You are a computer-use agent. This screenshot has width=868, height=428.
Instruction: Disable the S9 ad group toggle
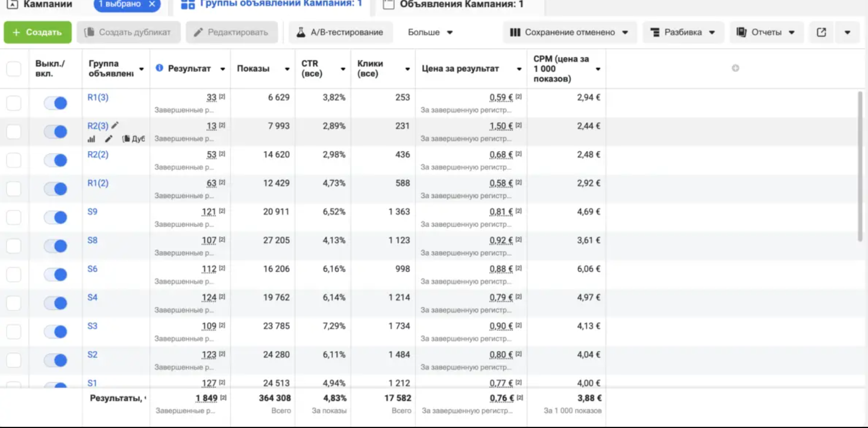56,218
